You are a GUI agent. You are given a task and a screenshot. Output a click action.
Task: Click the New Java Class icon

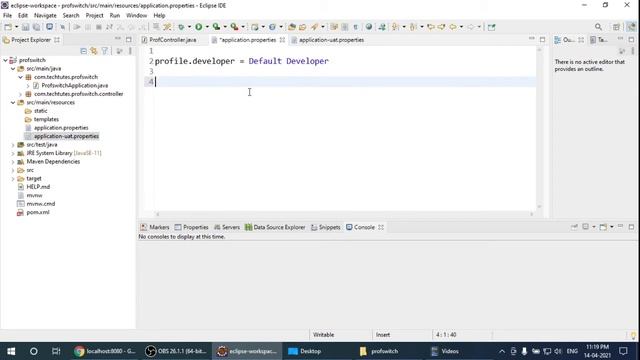click(272, 27)
